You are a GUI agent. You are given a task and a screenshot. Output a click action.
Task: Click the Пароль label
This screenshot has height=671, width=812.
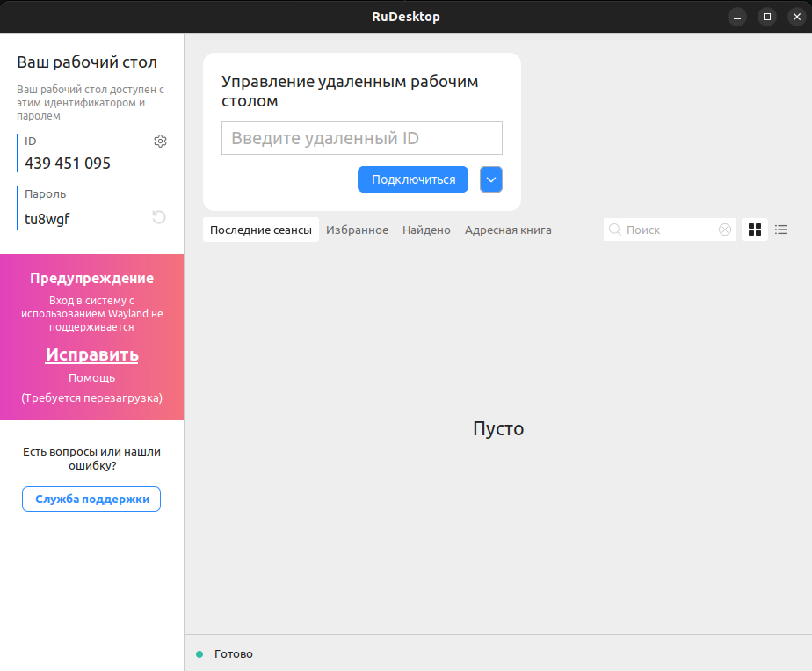pos(46,193)
